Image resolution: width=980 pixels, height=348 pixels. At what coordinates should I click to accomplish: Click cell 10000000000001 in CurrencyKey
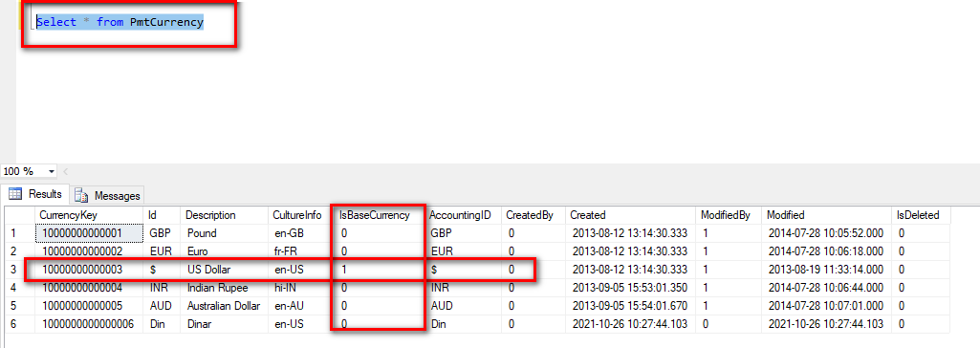[x=89, y=233]
